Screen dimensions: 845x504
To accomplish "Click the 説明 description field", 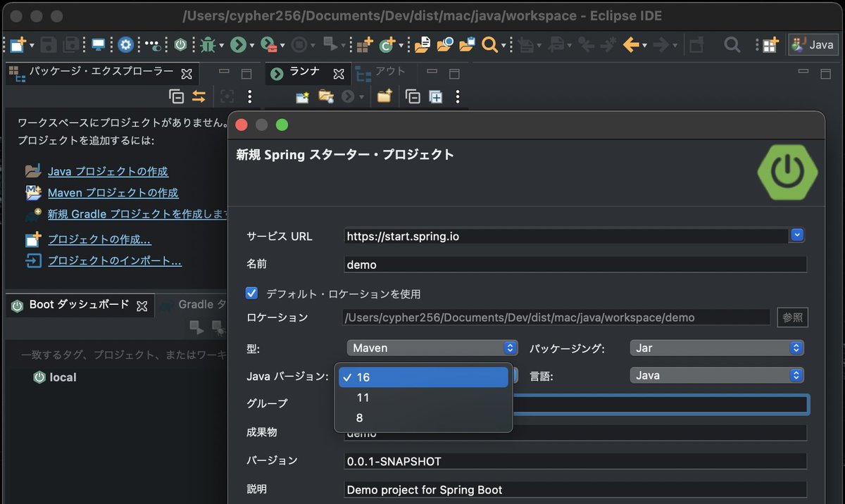I will [575, 489].
